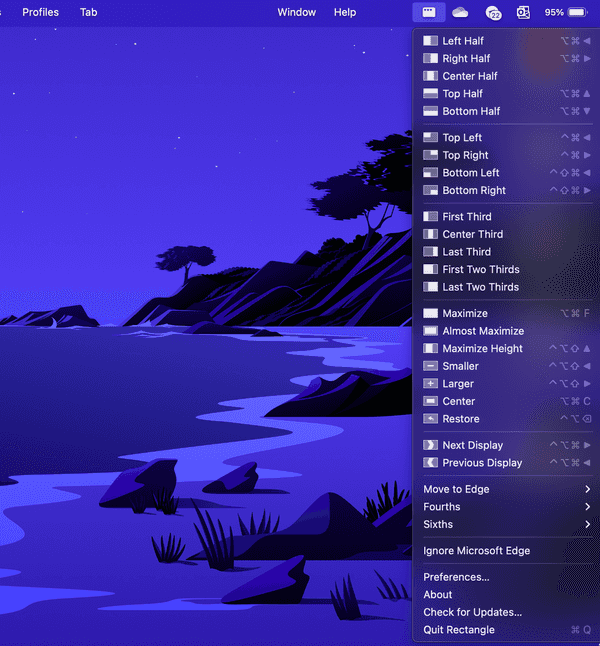The height and width of the screenshot is (646, 600).
Task: Click the Almost Maximize window icon
Action: click(431, 331)
